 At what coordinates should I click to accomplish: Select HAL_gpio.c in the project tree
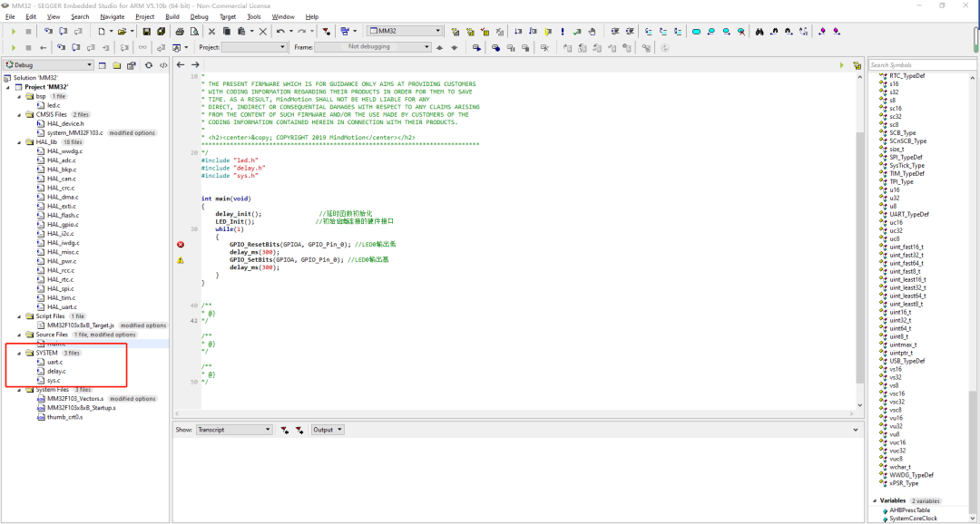point(63,224)
